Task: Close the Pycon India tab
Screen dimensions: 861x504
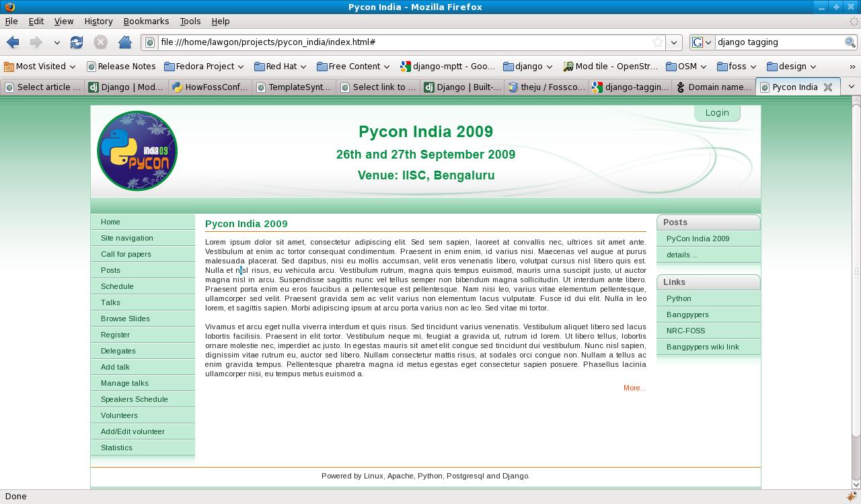Action: (828, 87)
